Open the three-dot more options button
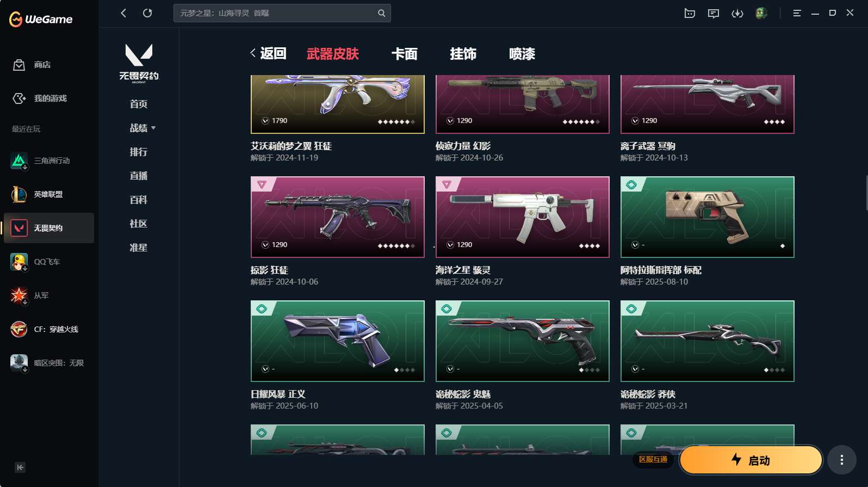868x487 pixels. [842, 460]
